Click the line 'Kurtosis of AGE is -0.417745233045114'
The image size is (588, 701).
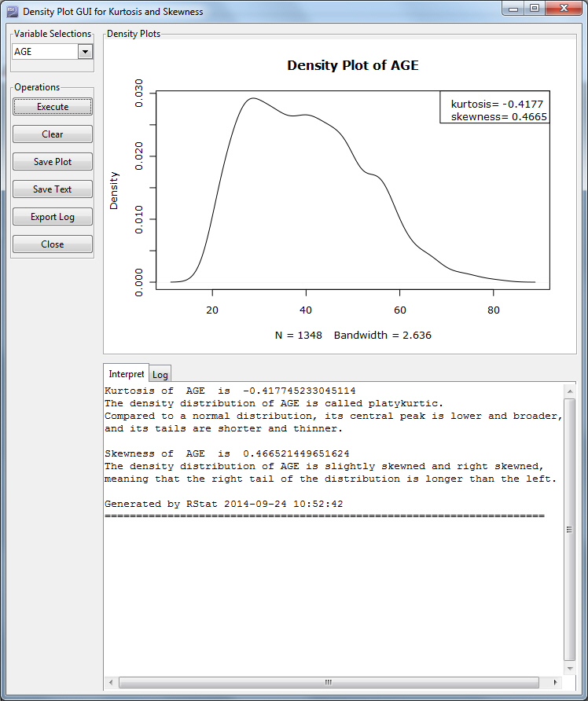tap(230, 391)
